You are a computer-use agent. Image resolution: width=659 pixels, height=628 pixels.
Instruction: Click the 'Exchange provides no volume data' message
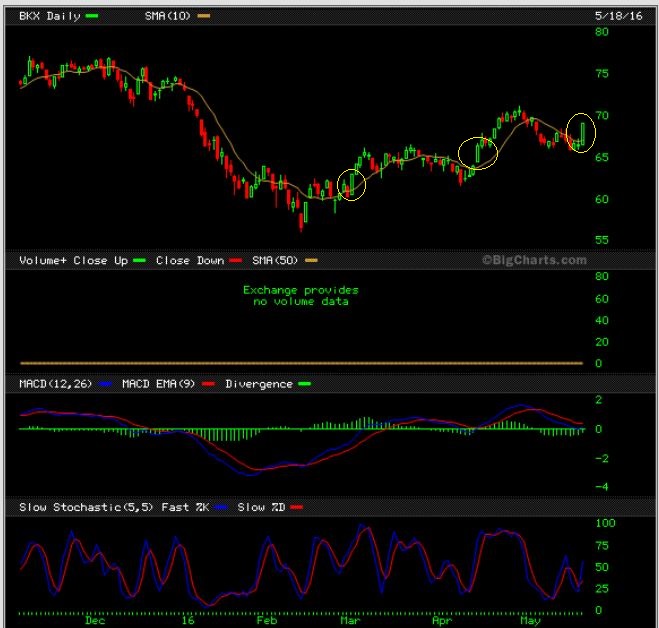[300, 295]
